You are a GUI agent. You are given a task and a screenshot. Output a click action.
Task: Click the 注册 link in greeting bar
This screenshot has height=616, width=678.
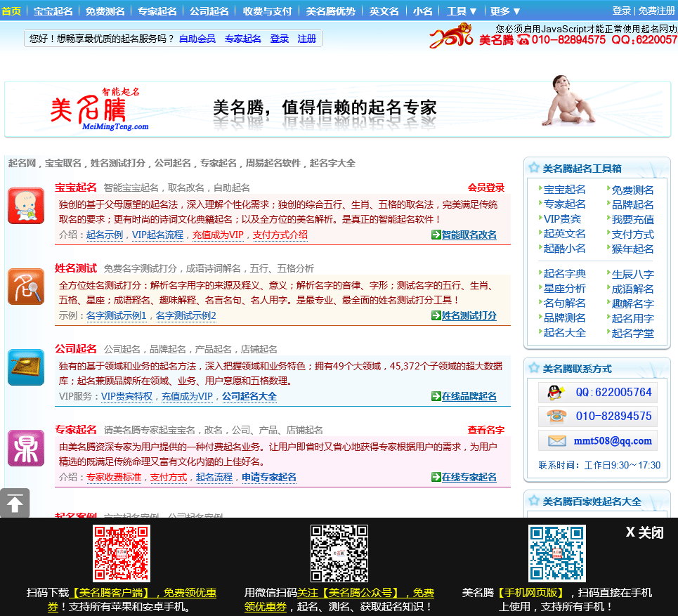point(306,39)
